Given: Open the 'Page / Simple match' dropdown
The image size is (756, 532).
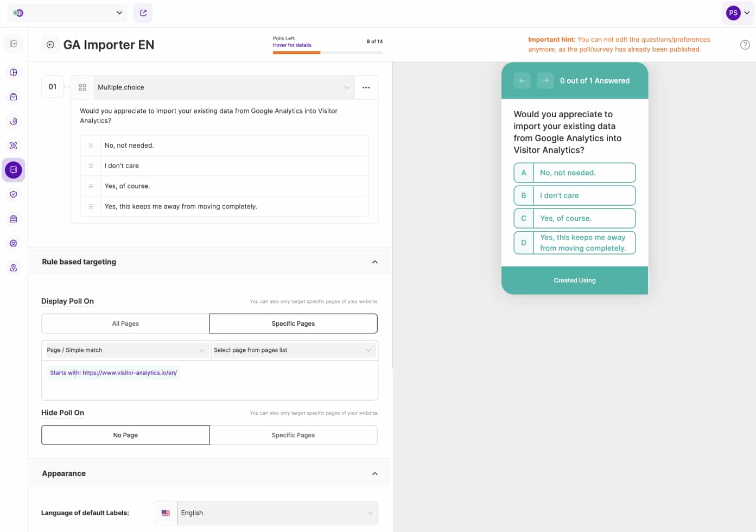Looking at the screenshot, I should [125, 350].
